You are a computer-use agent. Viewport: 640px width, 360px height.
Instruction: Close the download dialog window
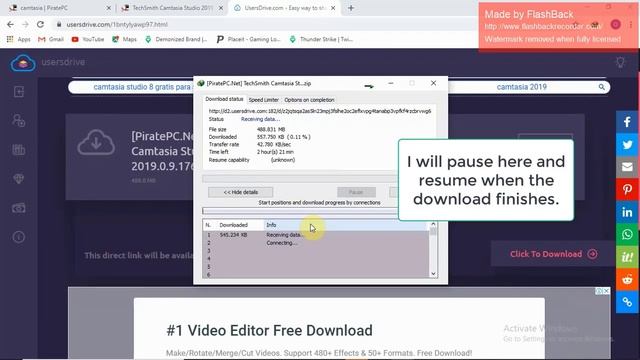(433, 83)
